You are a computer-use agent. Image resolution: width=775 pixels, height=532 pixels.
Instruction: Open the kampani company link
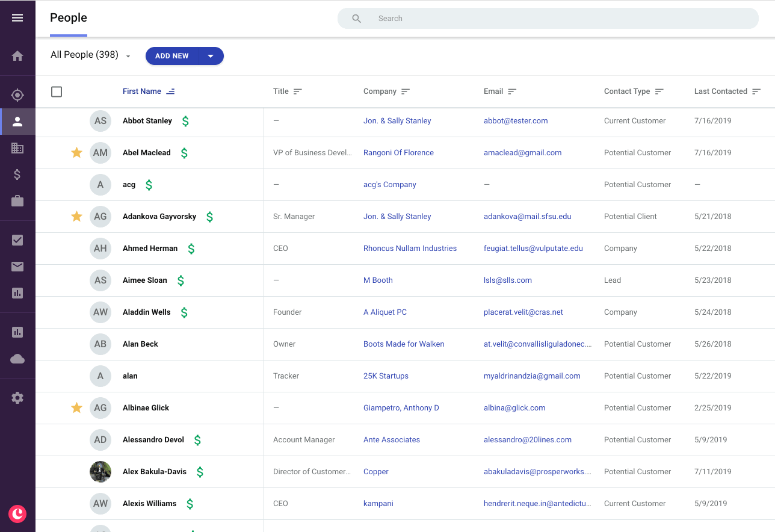click(x=378, y=504)
